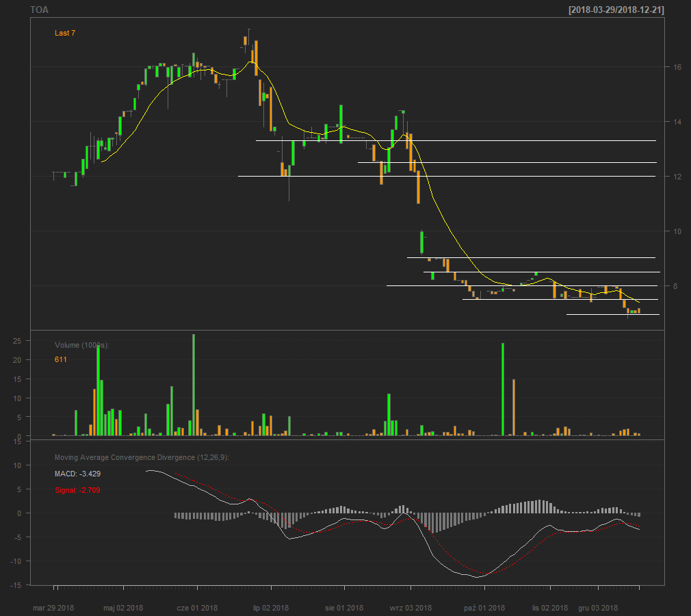Viewport: 691px width, 616px height.
Task: Click the MACD axis label -15
Action: tap(16, 586)
